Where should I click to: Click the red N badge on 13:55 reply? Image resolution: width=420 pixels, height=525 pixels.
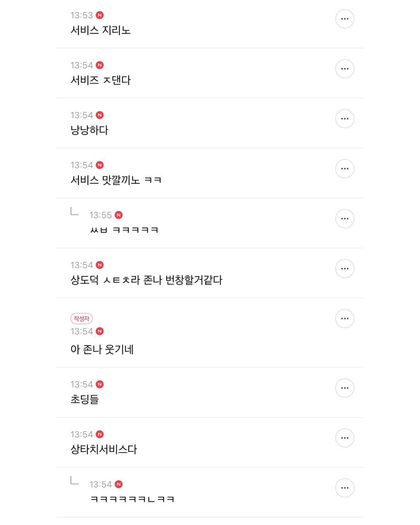[118, 215]
